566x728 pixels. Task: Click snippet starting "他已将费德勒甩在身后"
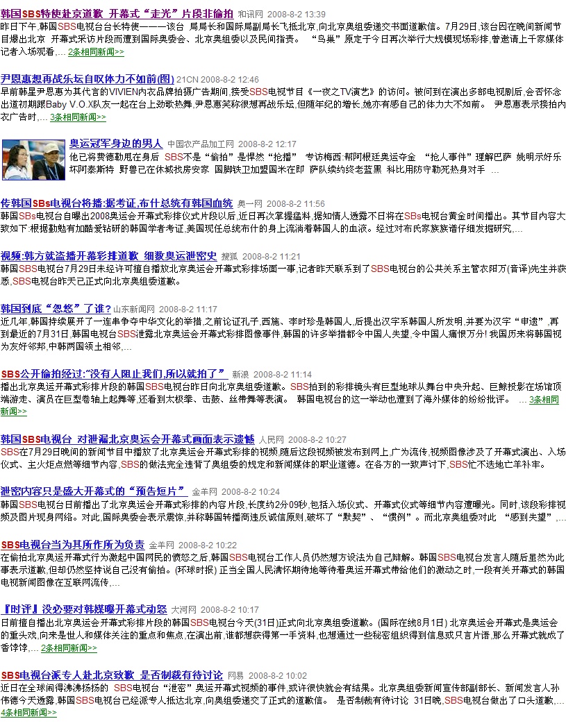tap(315, 163)
